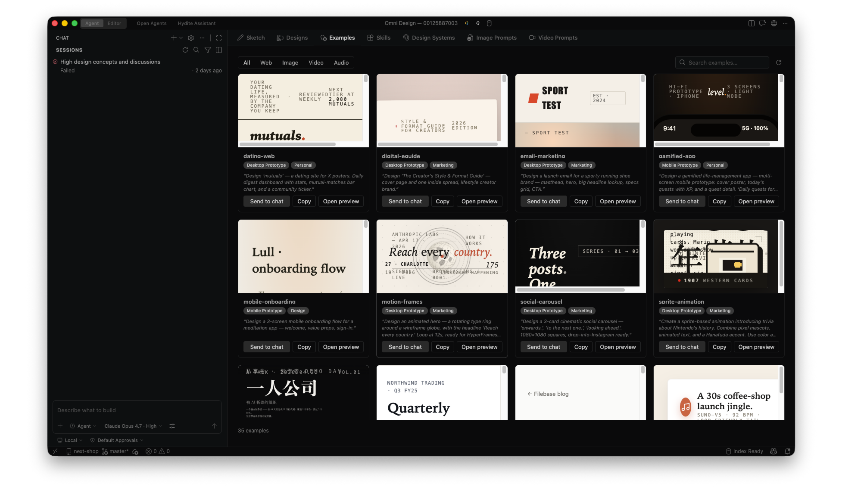
Task: Open preview for sprite-animation example
Action: click(756, 347)
